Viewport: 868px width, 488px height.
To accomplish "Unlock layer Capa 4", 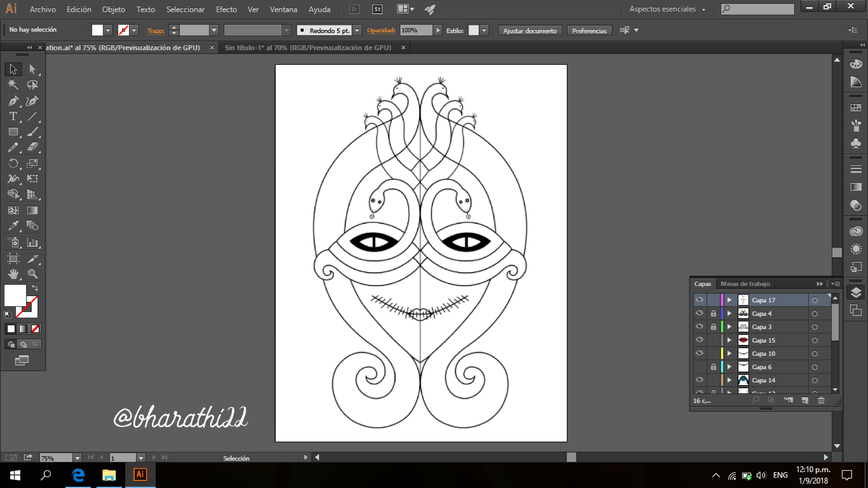I will (x=713, y=313).
